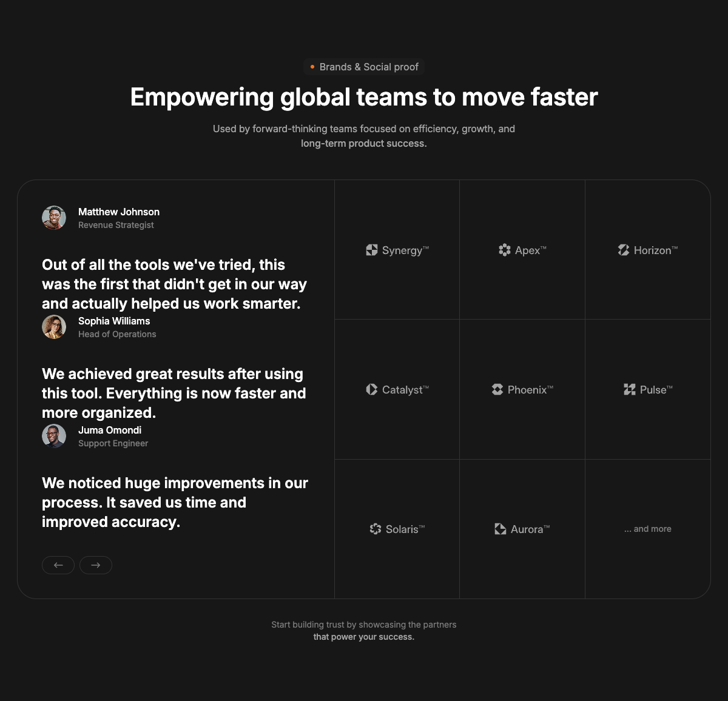The image size is (728, 701).
Task: Open Sophia Williams' avatar photo
Action: (54, 327)
